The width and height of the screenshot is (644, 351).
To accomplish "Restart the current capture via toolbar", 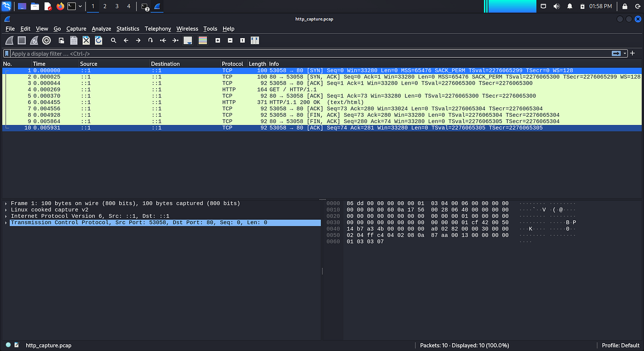I will pyautogui.click(x=34, y=40).
